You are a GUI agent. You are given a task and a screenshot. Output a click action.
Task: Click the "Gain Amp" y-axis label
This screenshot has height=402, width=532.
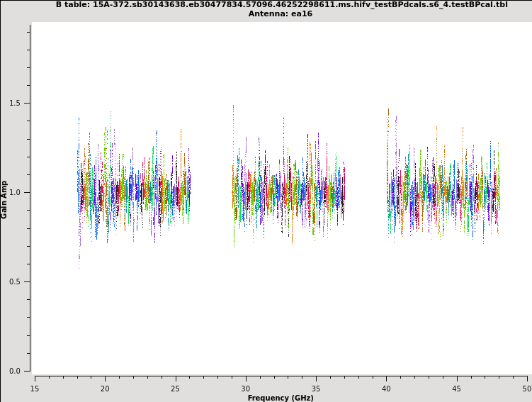(5, 199)
